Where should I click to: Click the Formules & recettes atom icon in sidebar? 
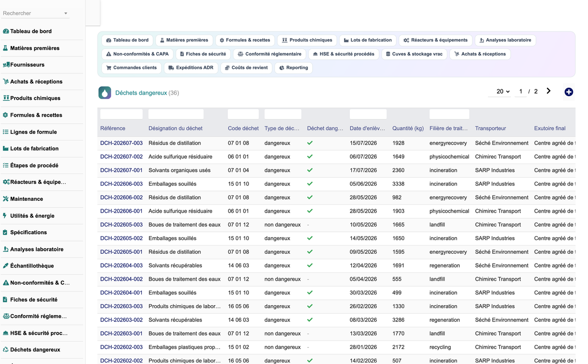tap(6, 115)
